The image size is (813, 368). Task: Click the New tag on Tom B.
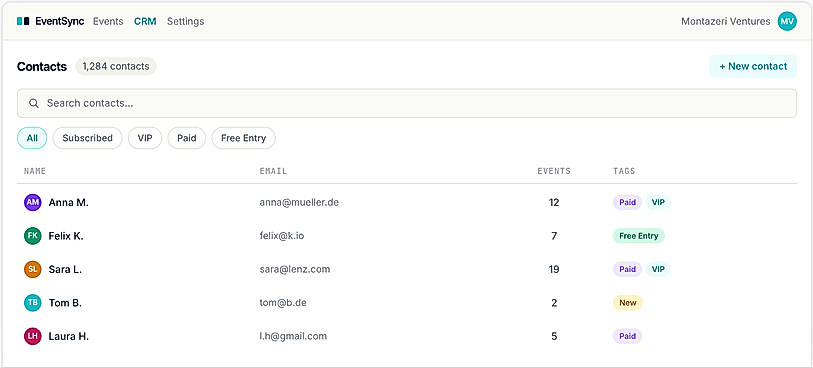[x=627, y=303]
